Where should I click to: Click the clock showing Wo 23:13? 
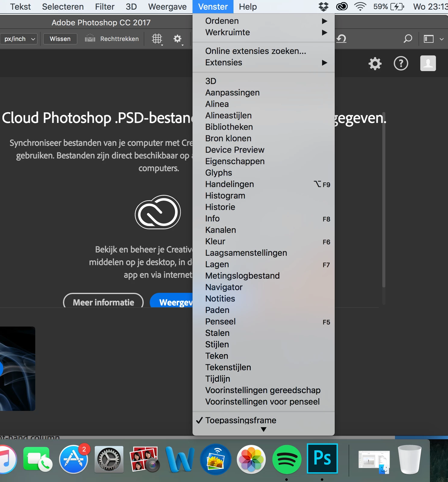(430, 7)
